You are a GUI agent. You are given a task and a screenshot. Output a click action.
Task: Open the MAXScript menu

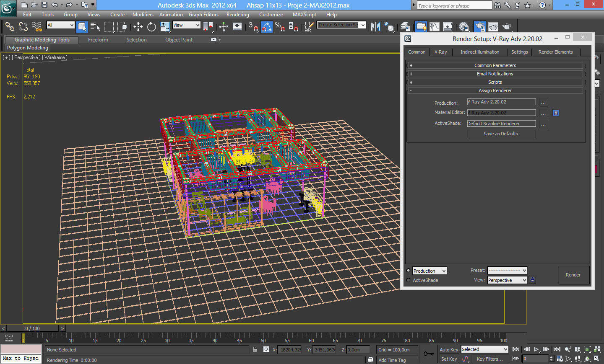click(304, 14)
